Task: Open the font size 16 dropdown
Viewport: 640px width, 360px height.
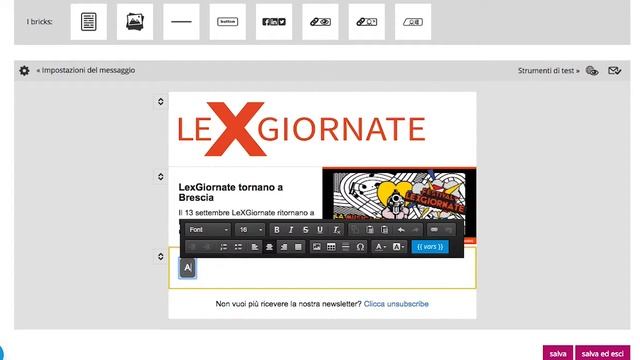Action: pos(250,230)
